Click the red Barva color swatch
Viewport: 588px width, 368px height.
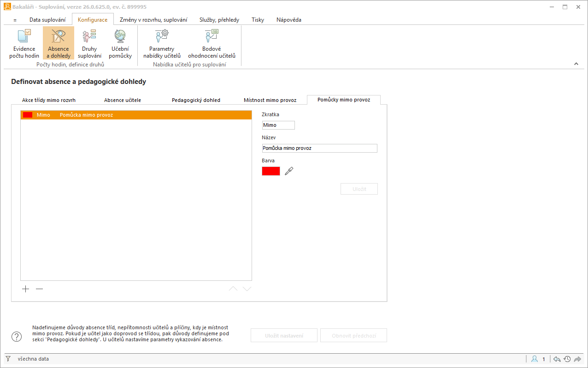point(271,171)
